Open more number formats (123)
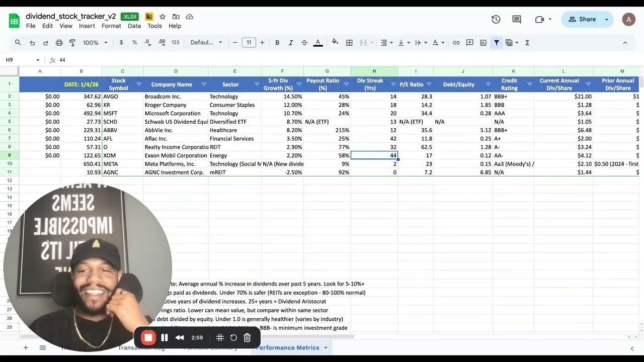The image size is (644, 362). (x=175, y=43)
